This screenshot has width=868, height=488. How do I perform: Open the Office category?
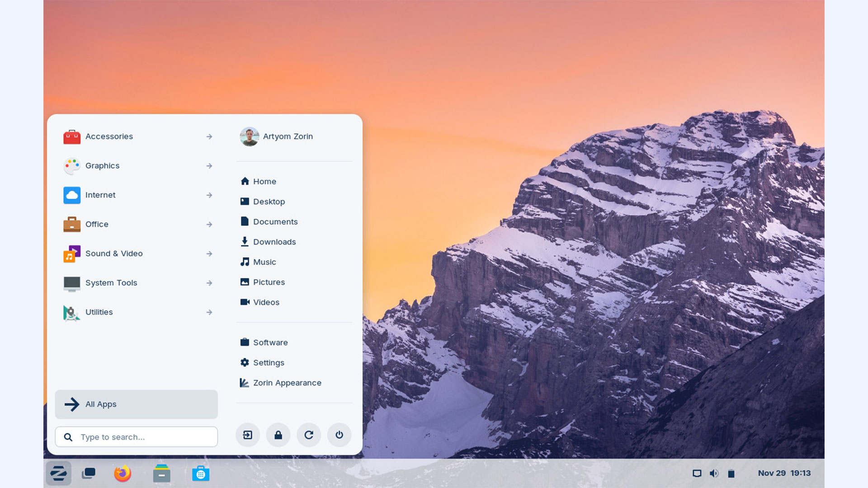[137, 225]
